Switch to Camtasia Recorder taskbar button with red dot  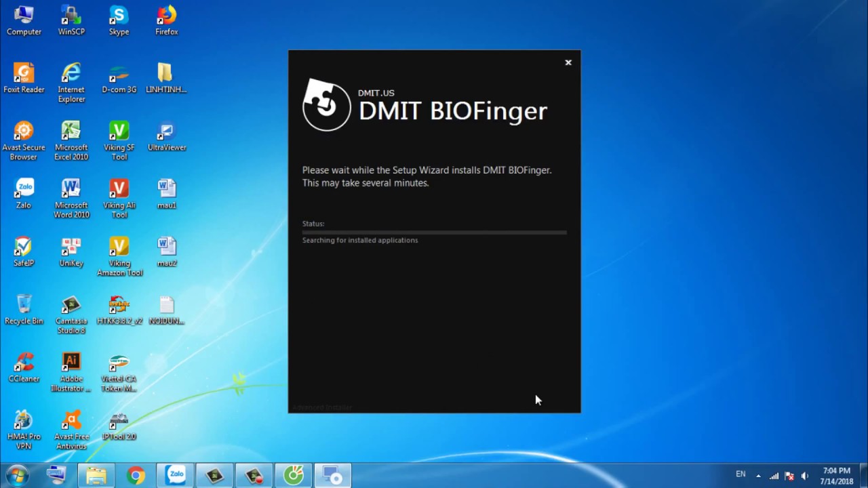[254, 476]
